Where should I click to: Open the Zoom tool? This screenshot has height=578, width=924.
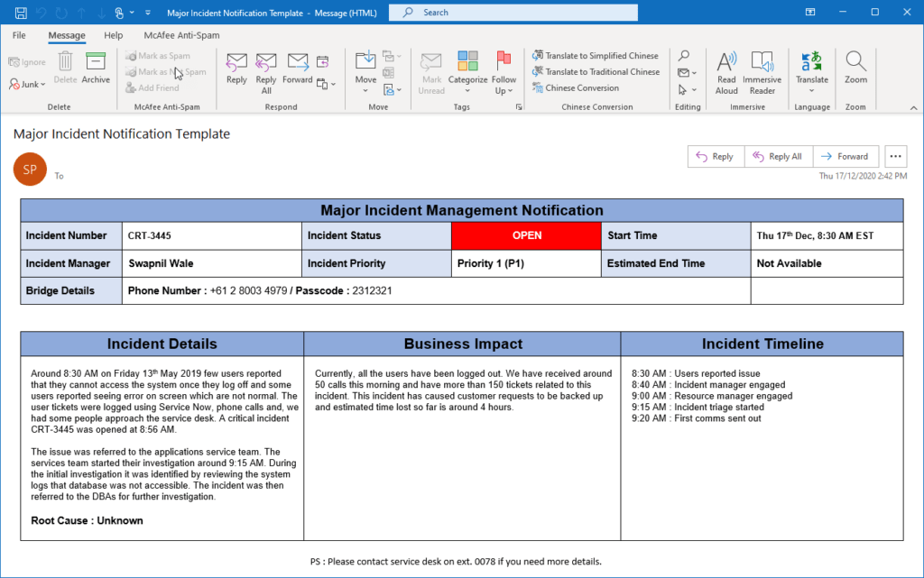tap(855, 70)
